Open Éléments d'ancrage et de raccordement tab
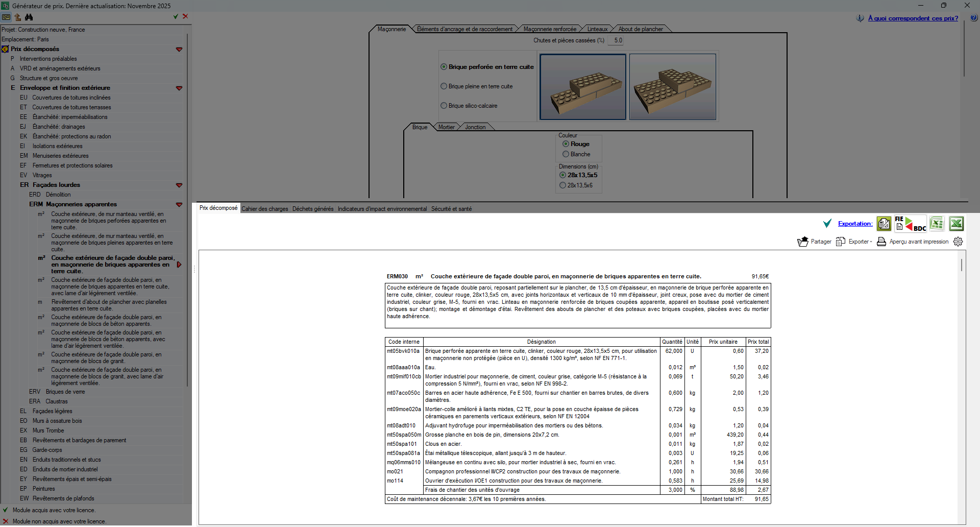The image size is (980, 527). coord(464,29)
